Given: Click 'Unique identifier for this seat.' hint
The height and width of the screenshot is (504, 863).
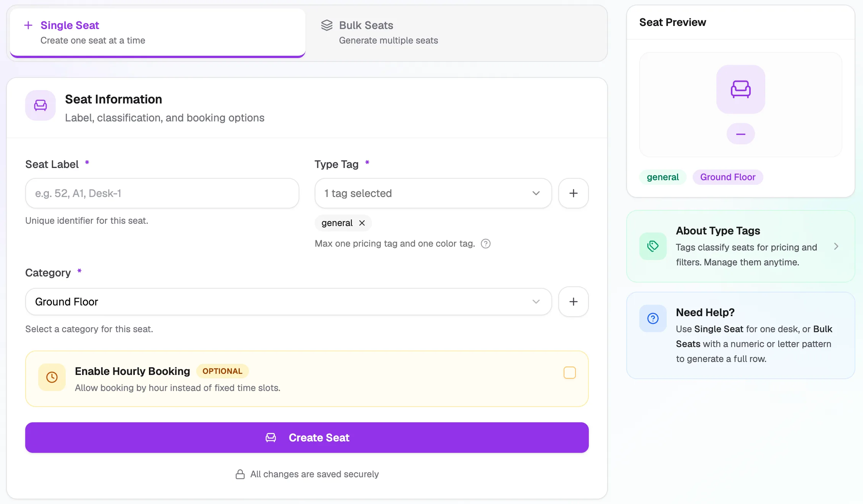Looking at the screenshot, I should (87, 221).
